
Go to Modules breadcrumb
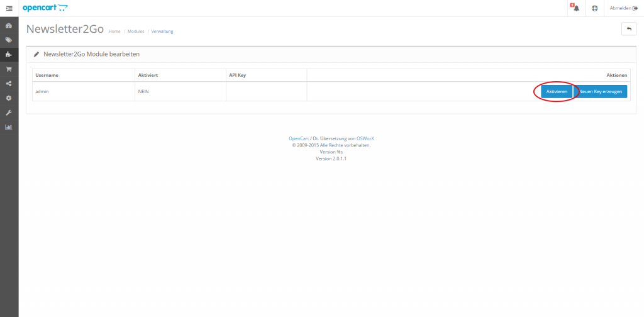[136, 31]
